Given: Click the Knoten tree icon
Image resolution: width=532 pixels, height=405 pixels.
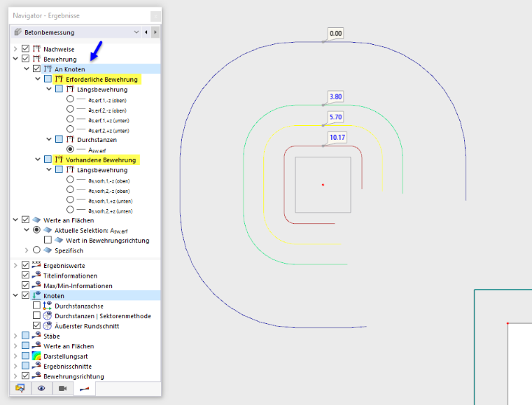Looking at the screenshot, I should (36, 295).
